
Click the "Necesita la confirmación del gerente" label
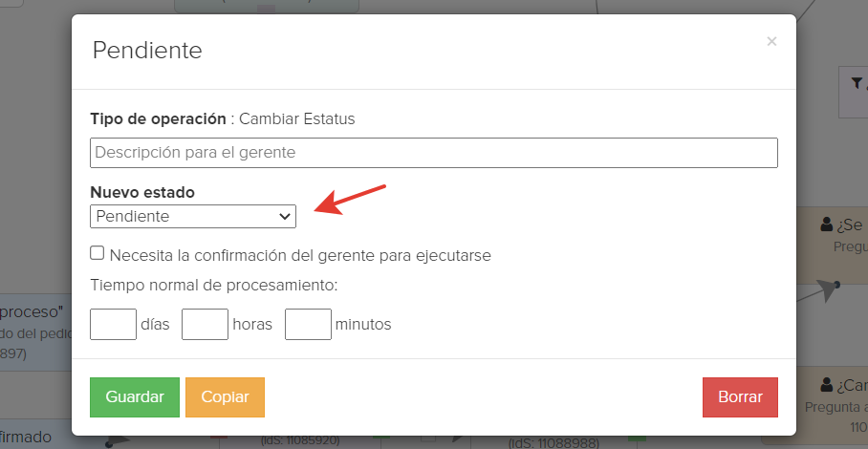click(x=300, y=255)
